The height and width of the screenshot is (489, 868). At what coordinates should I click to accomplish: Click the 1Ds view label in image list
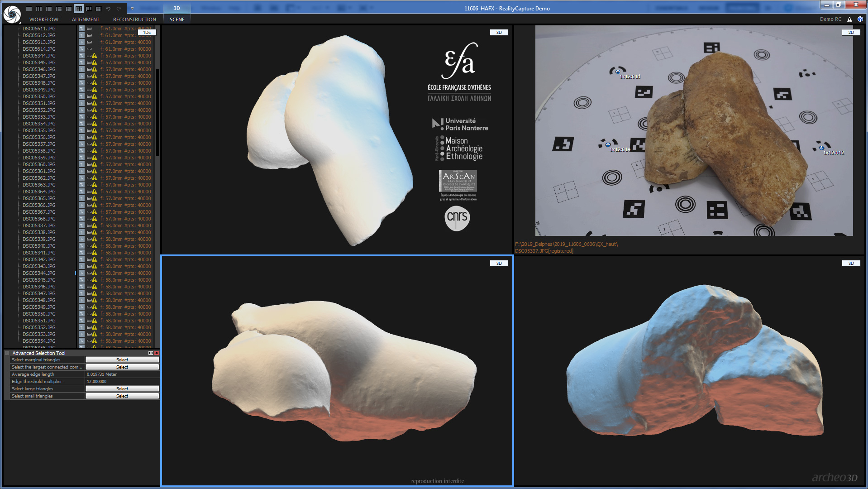147,33
